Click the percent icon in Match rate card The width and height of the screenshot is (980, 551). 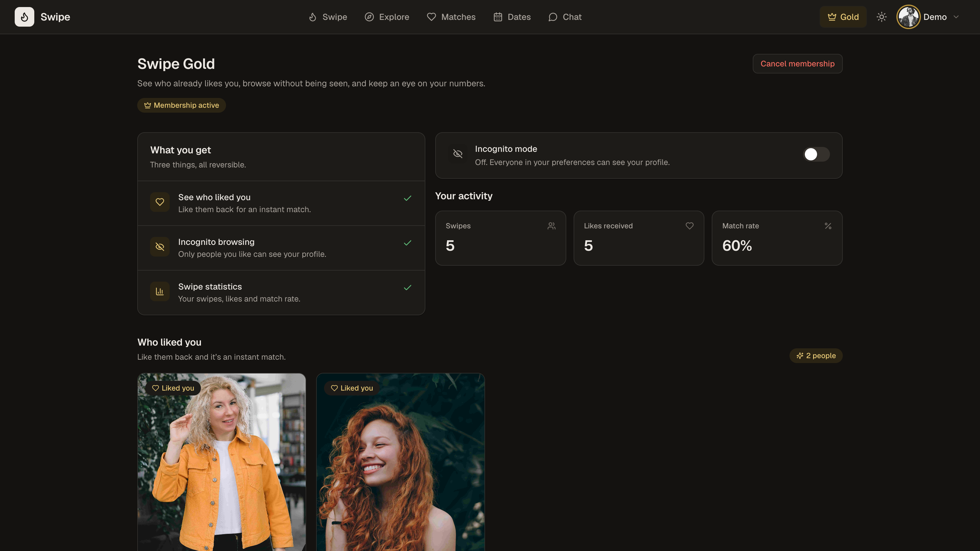tap(828, 226)
